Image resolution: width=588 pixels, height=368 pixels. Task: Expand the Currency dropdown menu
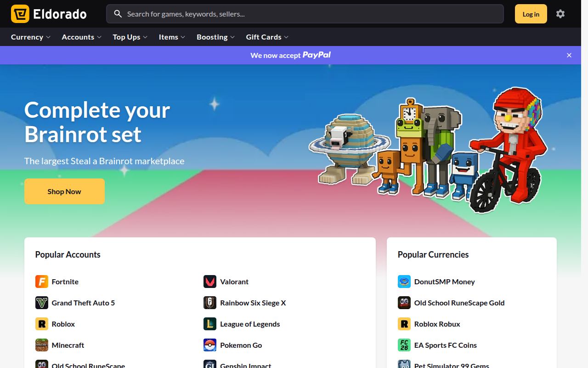click(31, 37)
